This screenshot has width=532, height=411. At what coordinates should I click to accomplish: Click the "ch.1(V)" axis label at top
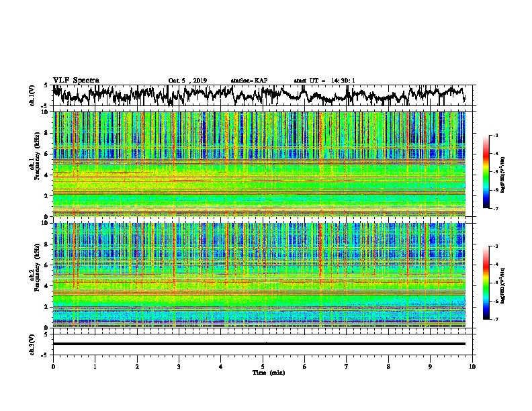[32, 95]
